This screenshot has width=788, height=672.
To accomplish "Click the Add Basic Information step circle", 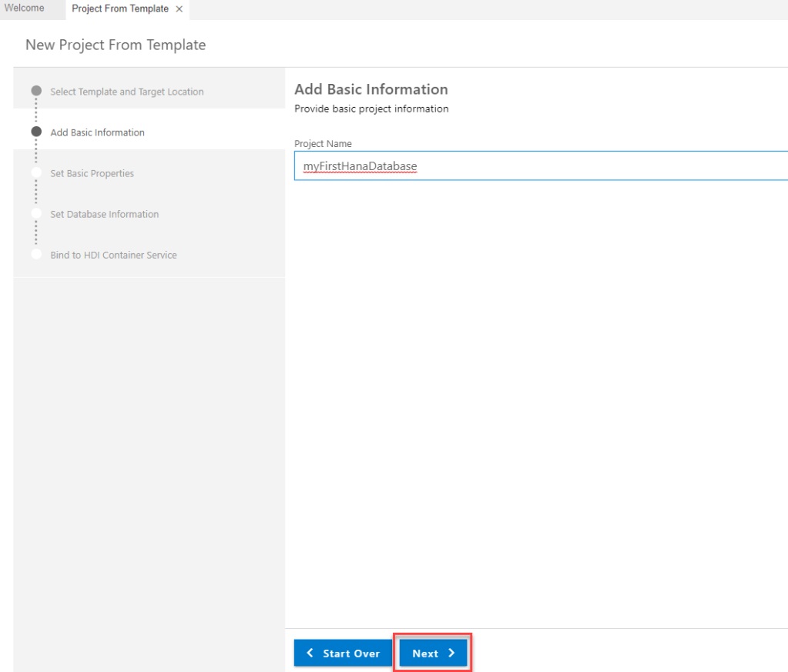I will click(x=36, y=132).
